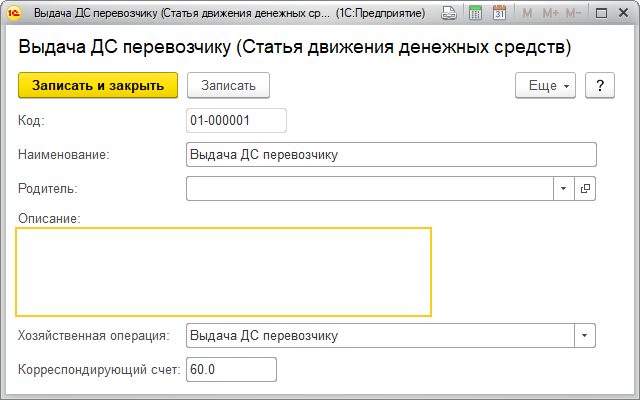Click the print icon in title bar
Image resolution: width=640 pixels, height=400 pixels.
(x=450, y=14)
